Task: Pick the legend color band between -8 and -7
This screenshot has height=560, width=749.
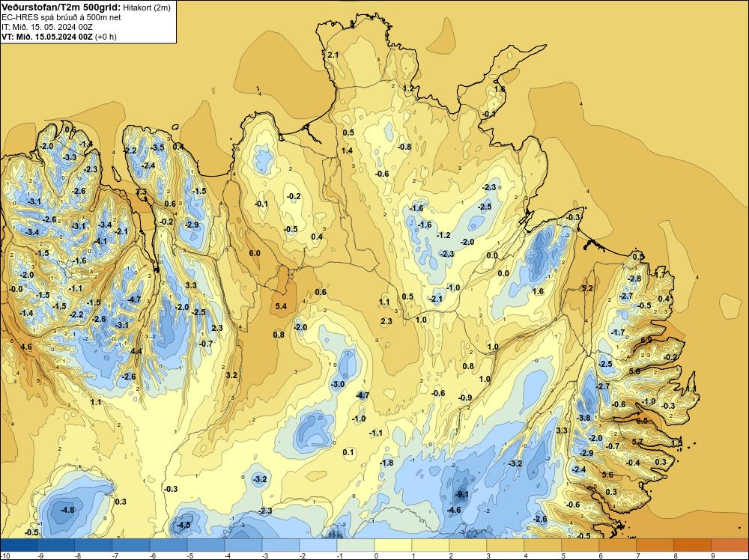Action: point(94,545)
